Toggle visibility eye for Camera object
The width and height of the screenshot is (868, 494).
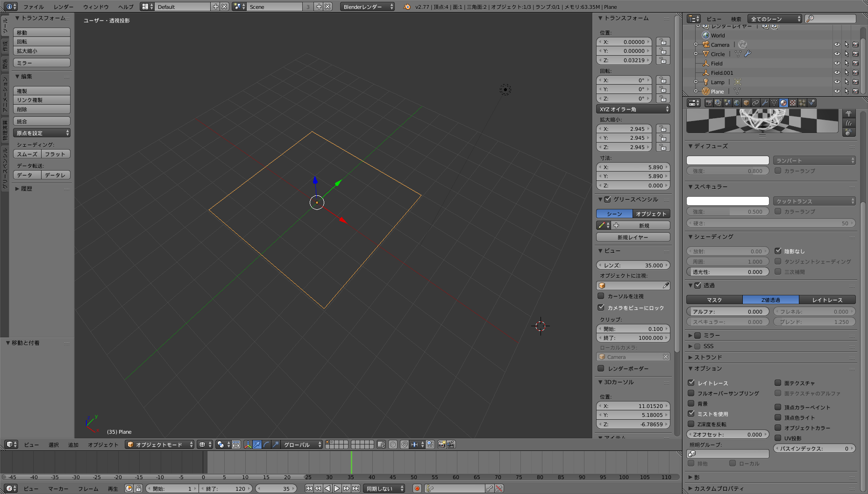pos(837,45)
